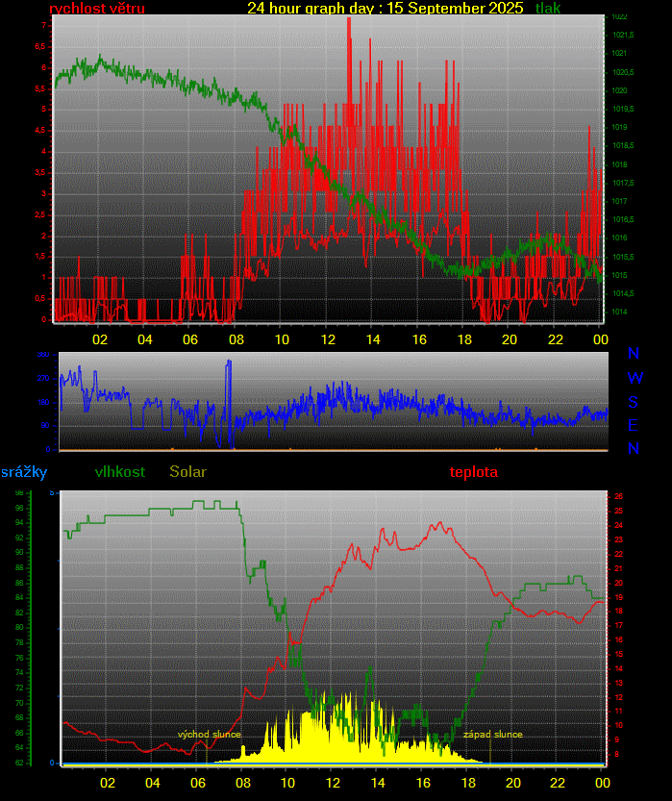Click the '24 hour graph day' title
The height and width of the screenshot is (801, 672).
(x=385, y=9)
